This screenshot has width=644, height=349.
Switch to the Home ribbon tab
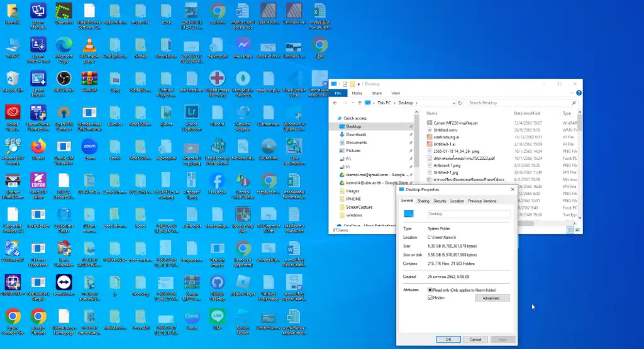pyautogui.click(x=357, y=93)
